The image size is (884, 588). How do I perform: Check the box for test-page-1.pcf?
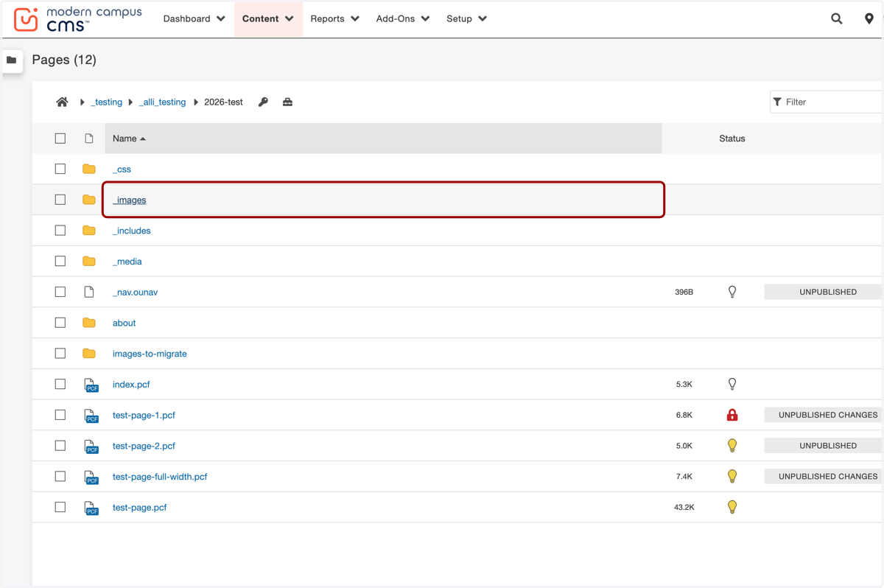click(60, 415)
